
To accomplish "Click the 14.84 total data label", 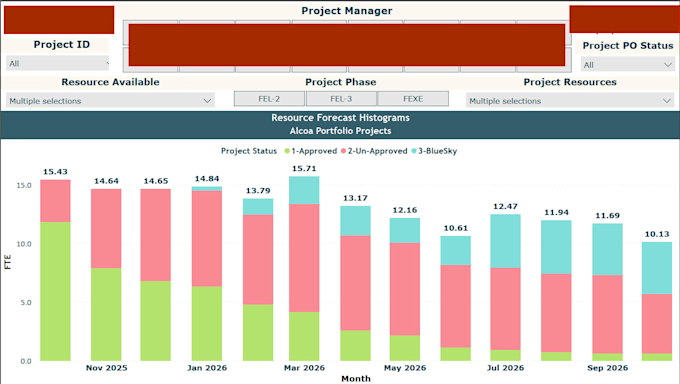I will coord(207,179).
